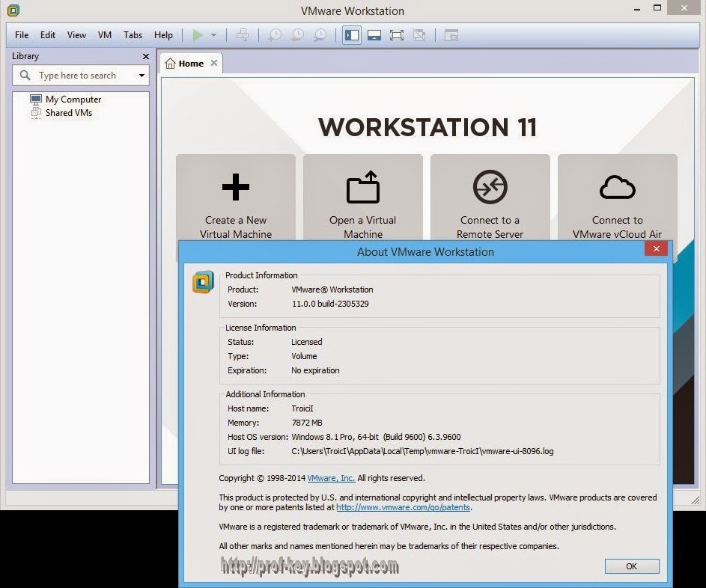Click the Connect to a Remote Server label
The height and width of the screenshot is (588, 706).
(x=490, y=227)
